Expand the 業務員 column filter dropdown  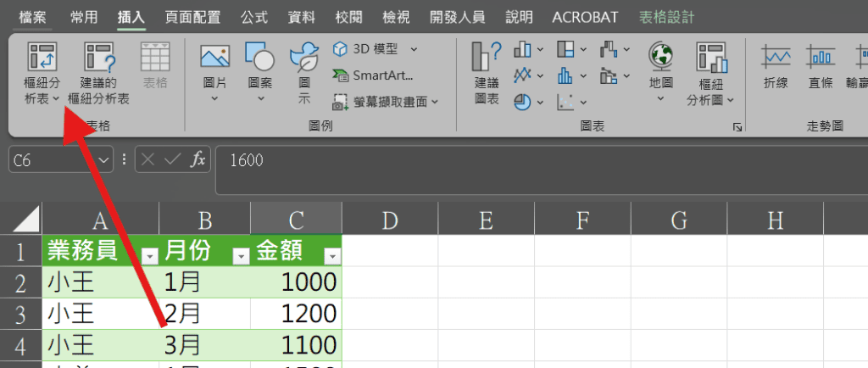pyautogui.click(x=149, y=256)
